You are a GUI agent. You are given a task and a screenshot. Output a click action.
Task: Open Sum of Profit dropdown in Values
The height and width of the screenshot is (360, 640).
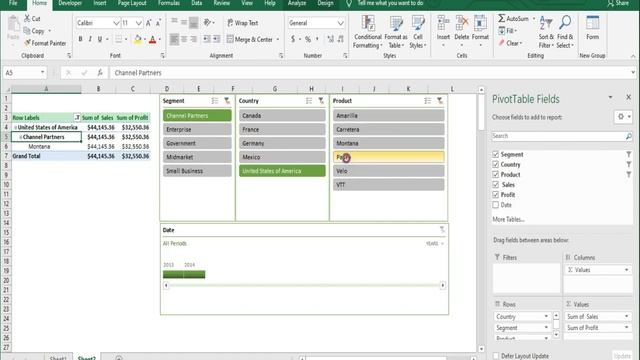(627, 327)
